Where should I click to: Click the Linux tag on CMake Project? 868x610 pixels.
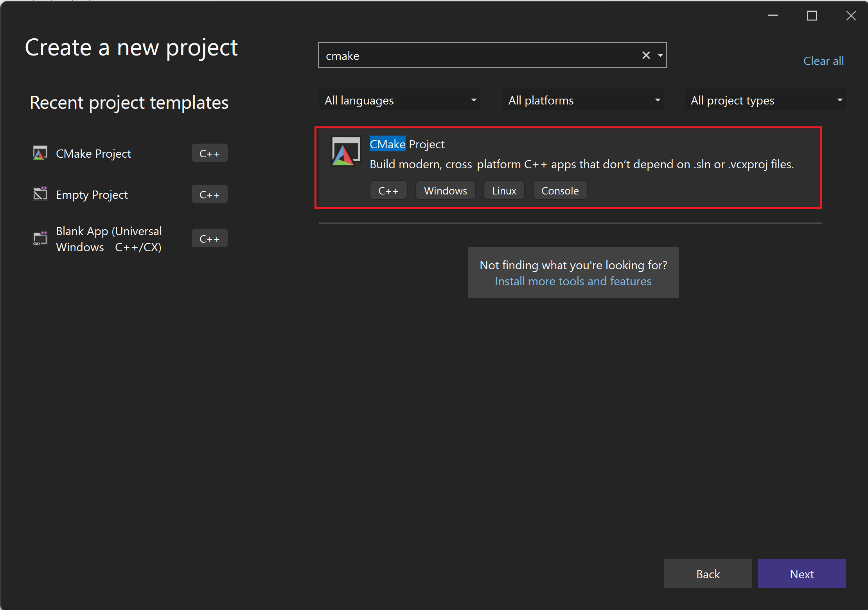[x=503, y=191]
